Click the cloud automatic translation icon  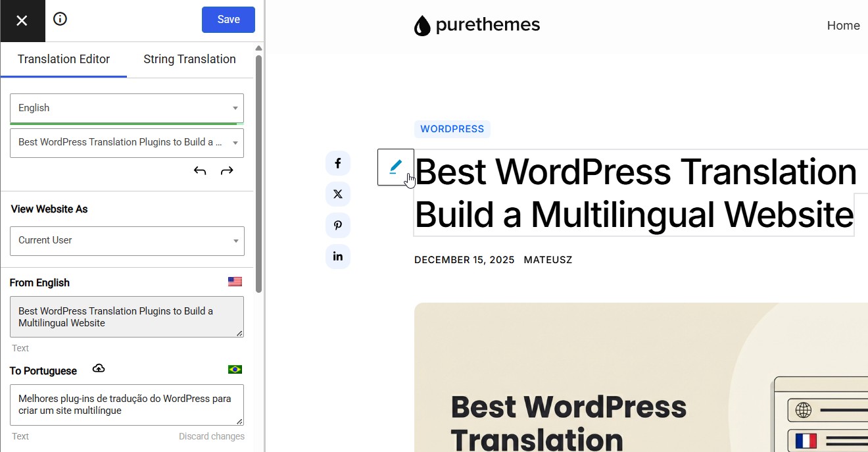(99, 368)
